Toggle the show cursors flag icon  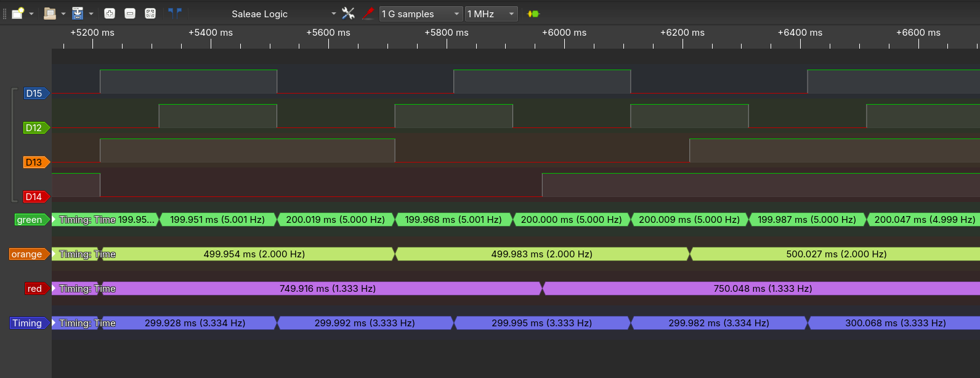175,14
